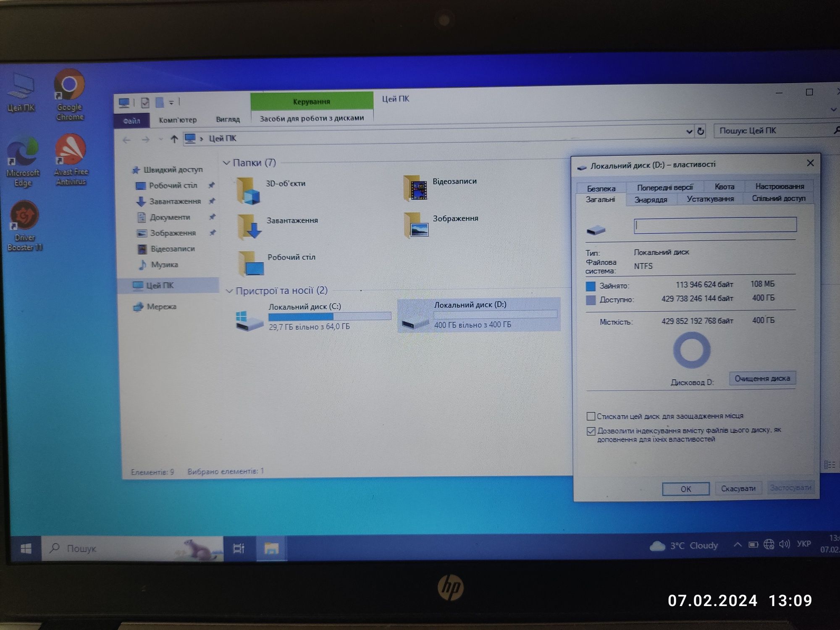Viewport: 840px width, 630px height.
Task: Select Локальний диск (C:) drive
Action: click(313, 317)
